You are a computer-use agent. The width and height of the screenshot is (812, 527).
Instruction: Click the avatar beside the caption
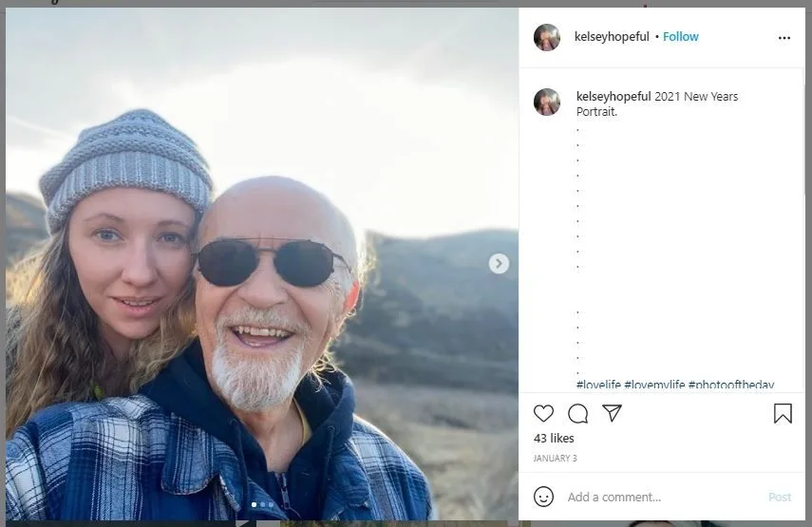[547, 102]
